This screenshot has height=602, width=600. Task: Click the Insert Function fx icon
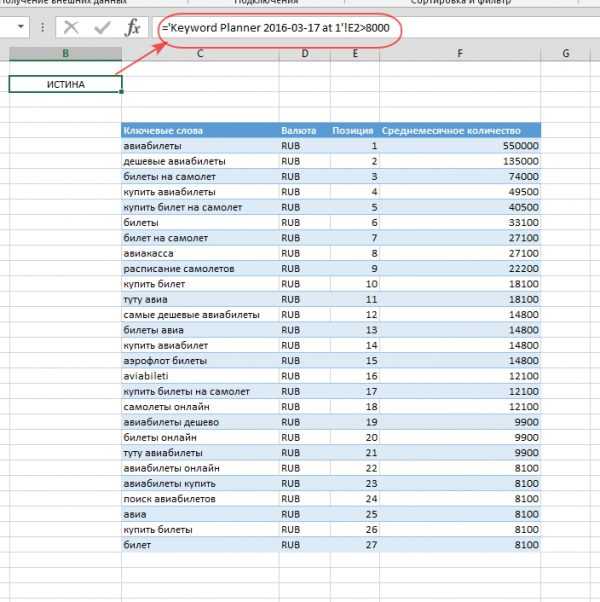coord(132,27)
